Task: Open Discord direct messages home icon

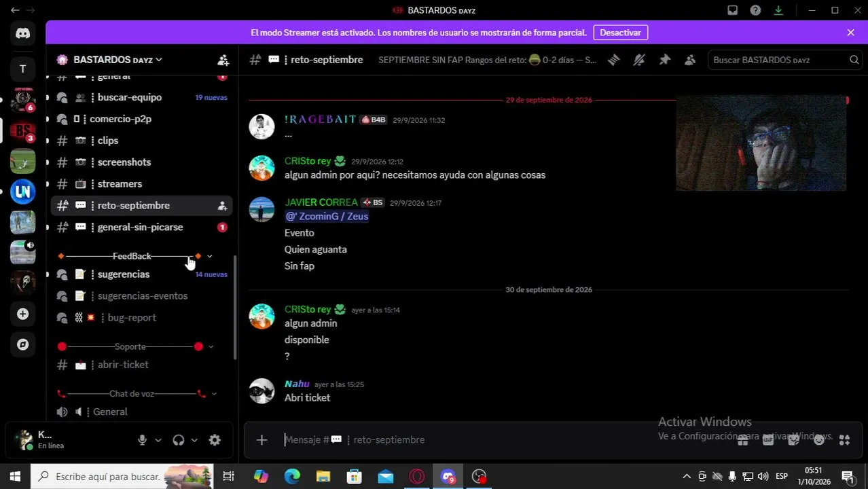Action: pos(22,33)
